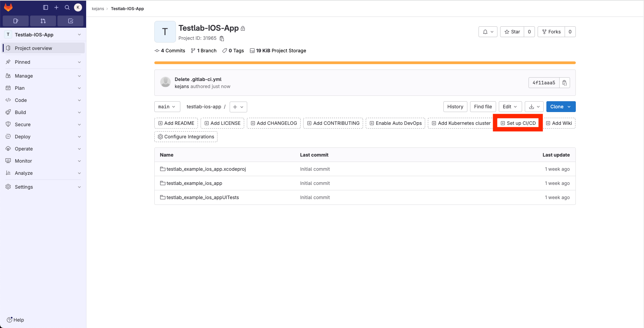Open the create new plus menu

56,7
